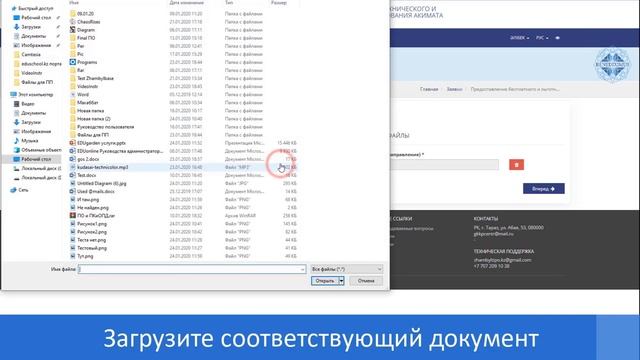This screenshot has height=360, width=640.
Task: Click the image icon of Теста нет.png
Action: [73, 240]
